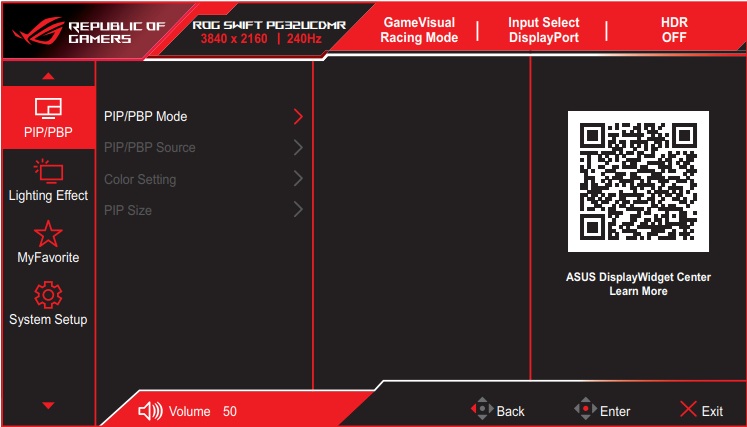Image resolution: width=747 pixels, height=427 pixels.
Task: Open System Setup gear icon
Action: 48,295
